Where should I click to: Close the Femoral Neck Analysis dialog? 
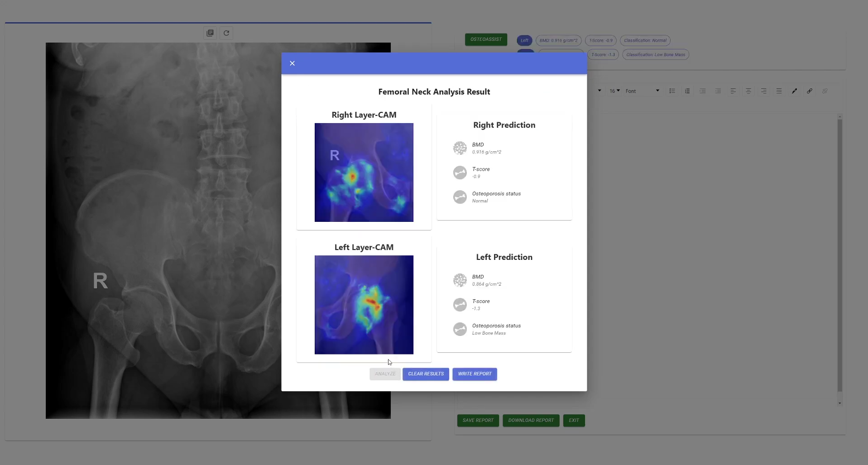point(292,63)
